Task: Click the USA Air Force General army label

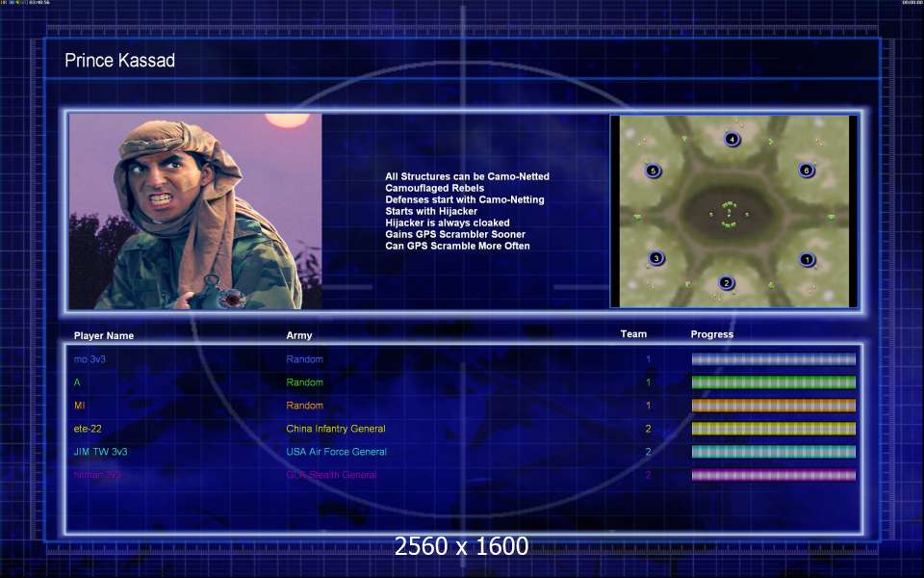Action: [336, 452]
